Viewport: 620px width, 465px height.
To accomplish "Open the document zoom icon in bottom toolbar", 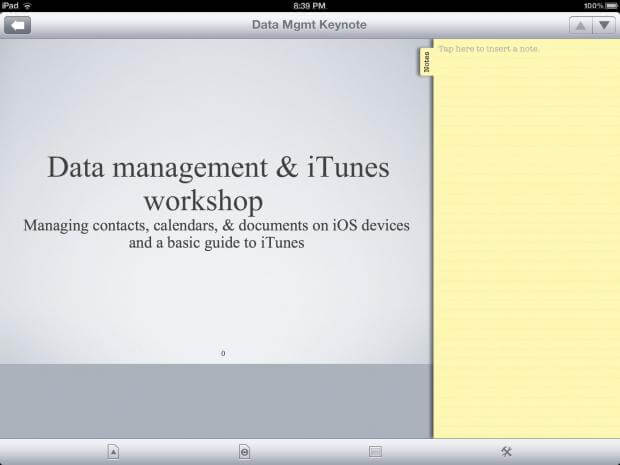I will [x=244, y=452].
